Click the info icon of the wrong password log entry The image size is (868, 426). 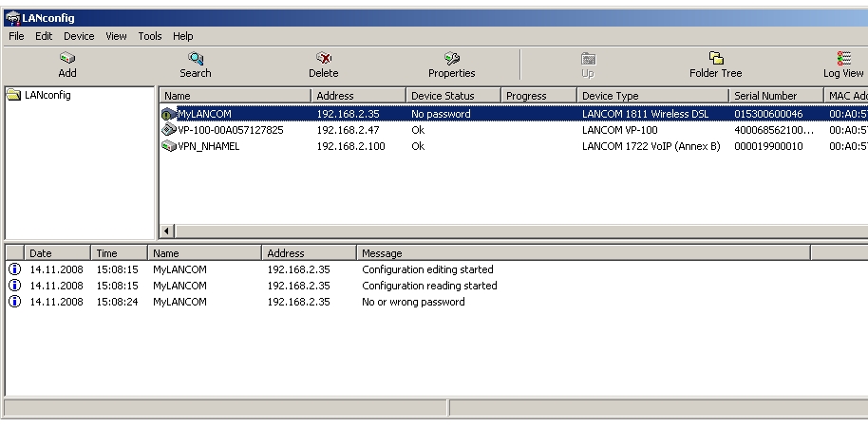click(14, 302)
